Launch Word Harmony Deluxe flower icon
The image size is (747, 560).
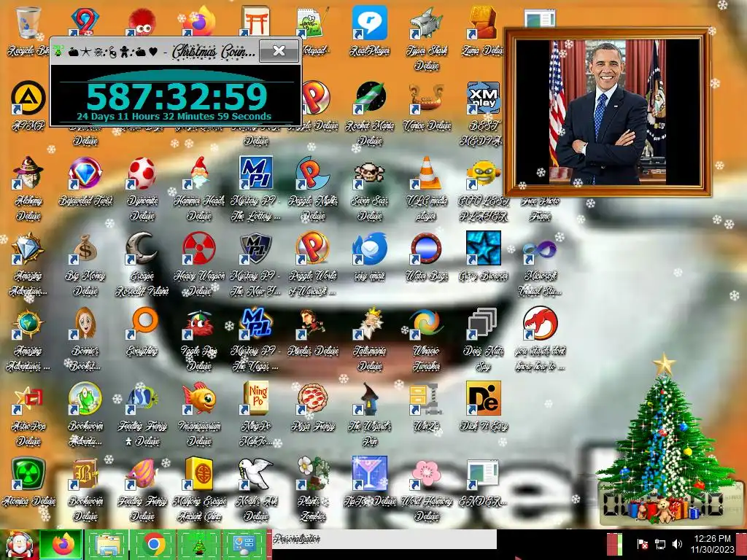(x=426, y=473)
